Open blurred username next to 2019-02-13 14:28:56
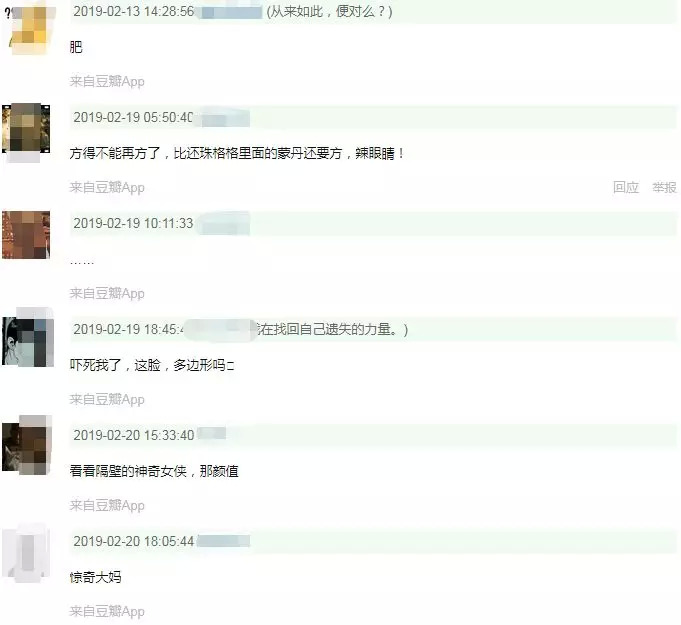The width and height of the screenshot is (681, 625). point(231,12)
